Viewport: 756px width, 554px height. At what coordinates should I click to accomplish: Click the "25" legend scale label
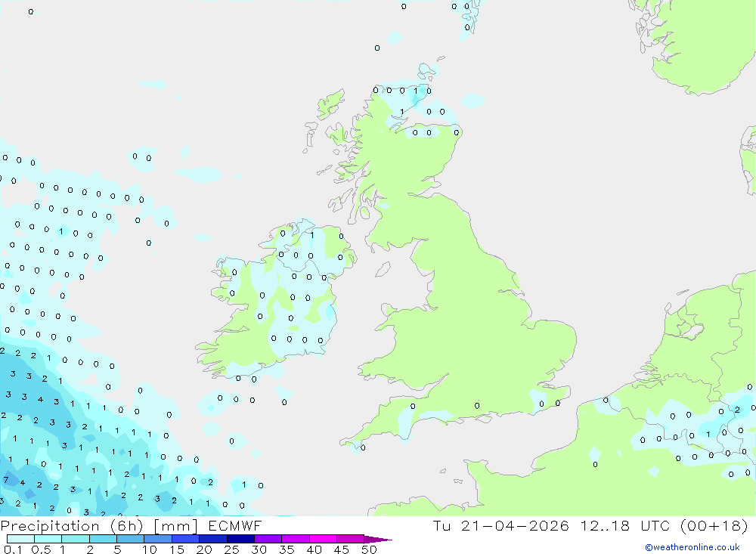click(231, 549)
